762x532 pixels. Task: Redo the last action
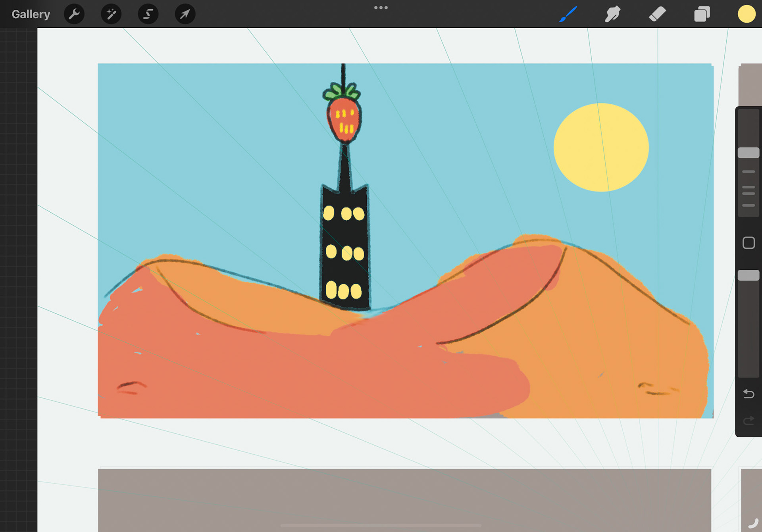point(749,420)
